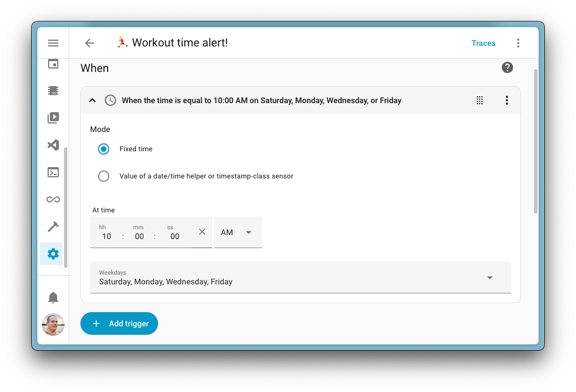Open the Overview dashboard from the sidebar
This screenshot has height=392, width=576.
(x=53, y=63)
